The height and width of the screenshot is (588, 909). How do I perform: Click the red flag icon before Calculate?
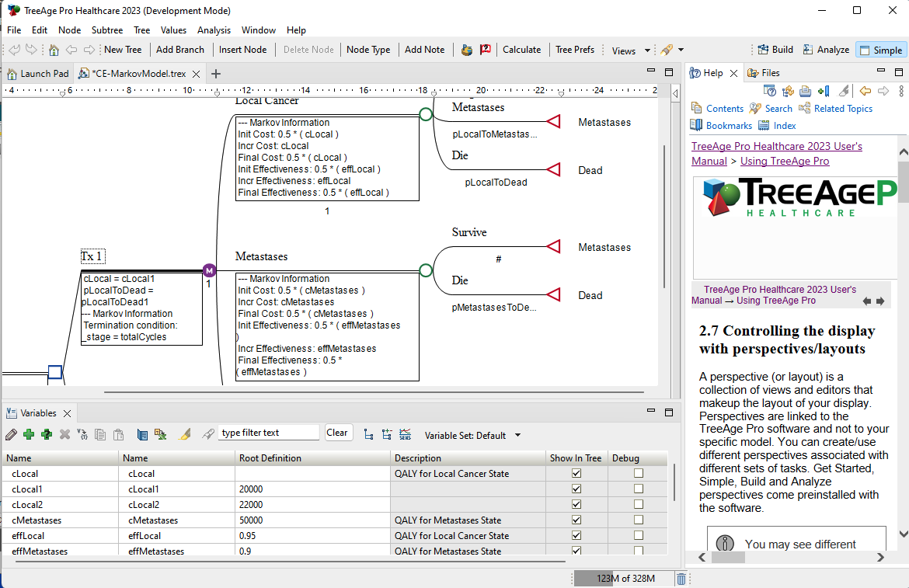[486, 50]
